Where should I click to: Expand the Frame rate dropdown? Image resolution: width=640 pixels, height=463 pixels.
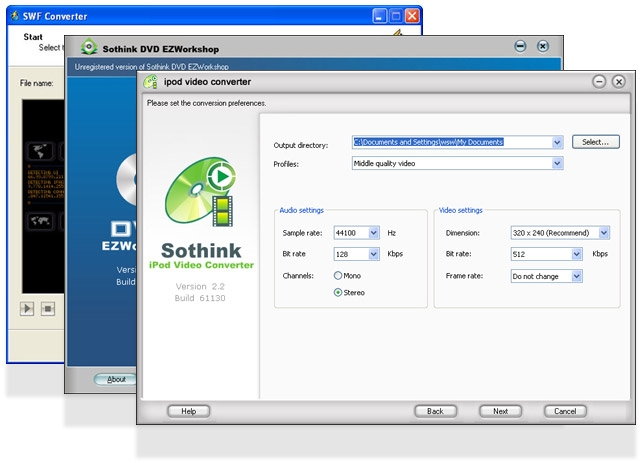tap(577, 275)
